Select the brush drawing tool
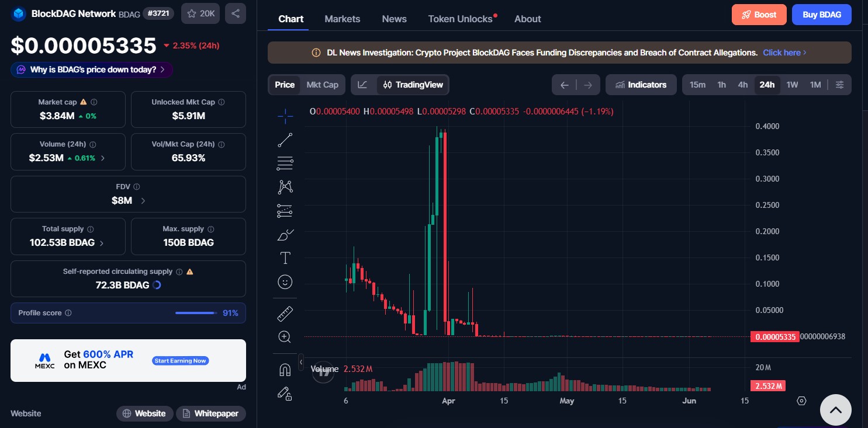The image size is (868, 428). pyautogui.click(x=285, y=235)
